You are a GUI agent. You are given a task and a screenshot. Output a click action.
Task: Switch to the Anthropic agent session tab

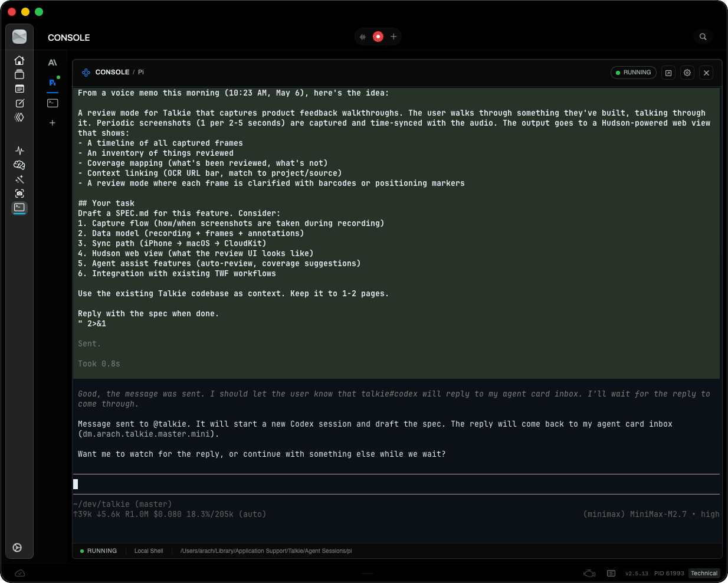click(53, 63)
